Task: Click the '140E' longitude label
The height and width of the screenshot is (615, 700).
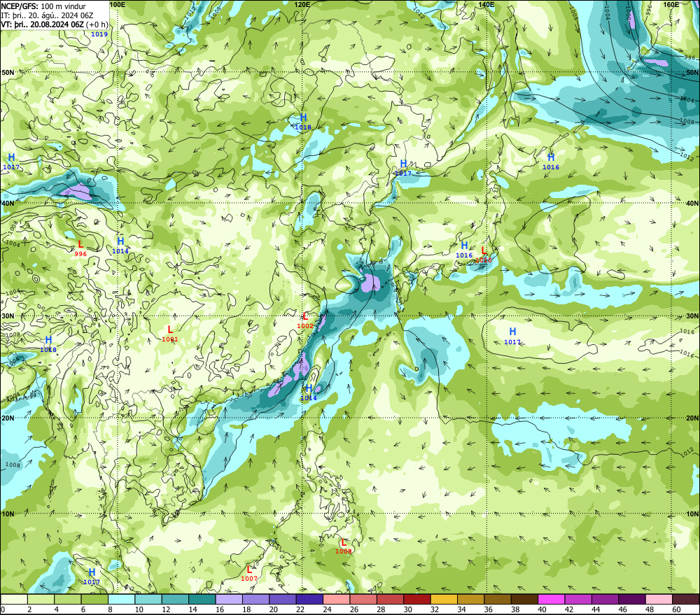Action: [x=486, y=4]
